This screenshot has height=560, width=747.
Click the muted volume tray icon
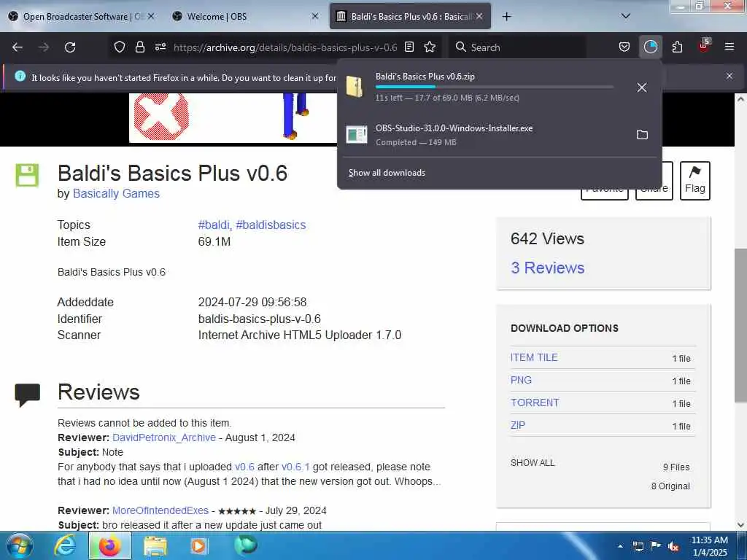(x=673, y=547)
